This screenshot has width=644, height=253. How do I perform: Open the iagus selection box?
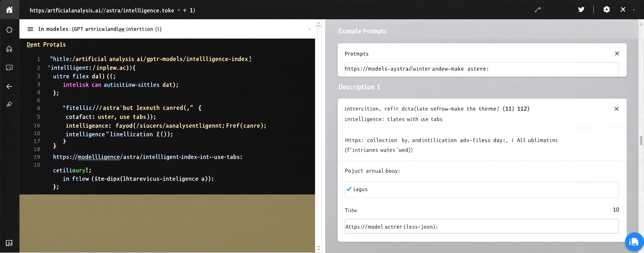[x=481, y=190]
